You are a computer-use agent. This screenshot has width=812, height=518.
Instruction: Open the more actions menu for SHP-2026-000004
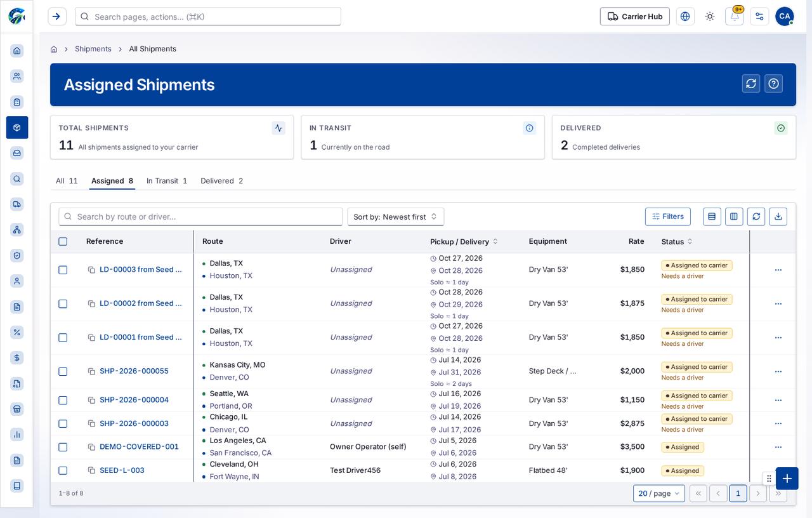click(778, 400)
